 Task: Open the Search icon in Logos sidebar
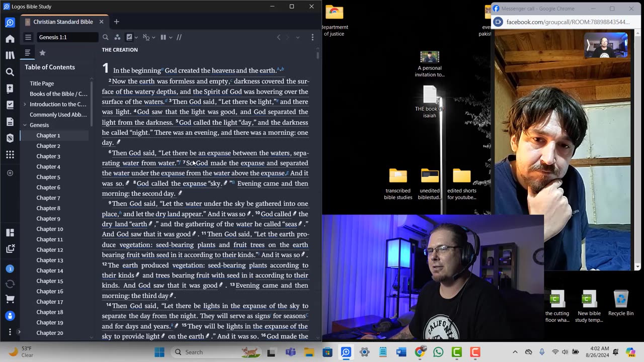10,72
